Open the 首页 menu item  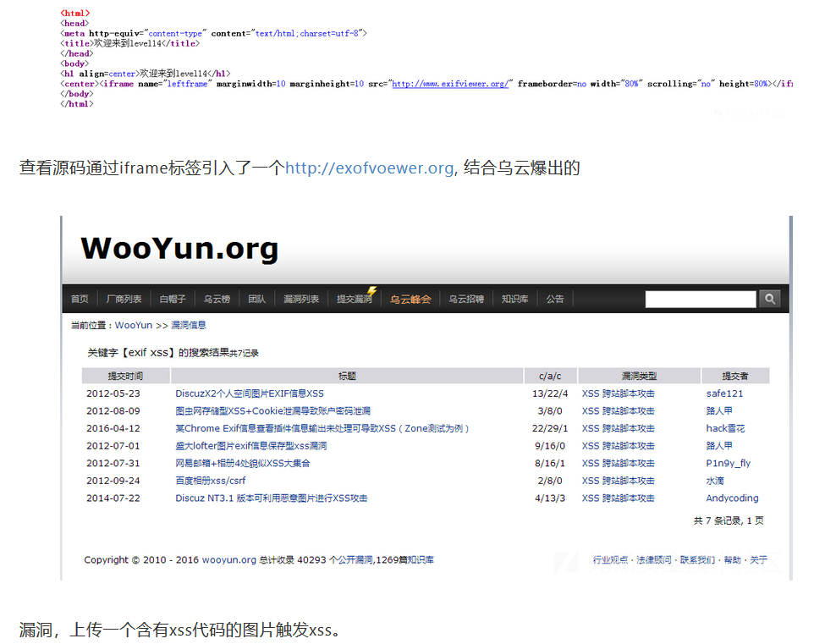click(x=80, y=299)
